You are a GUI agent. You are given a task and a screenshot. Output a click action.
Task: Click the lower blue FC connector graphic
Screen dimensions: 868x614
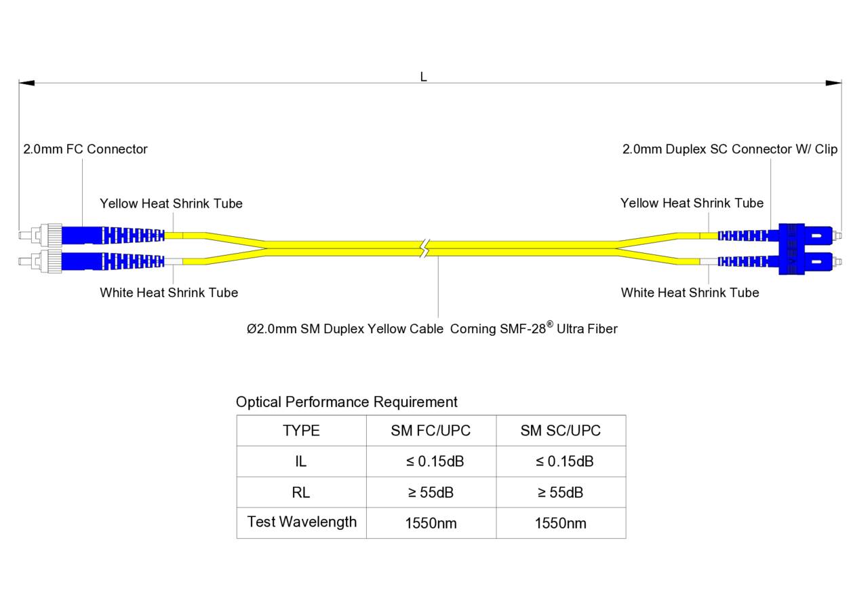[x=81, y=261]
